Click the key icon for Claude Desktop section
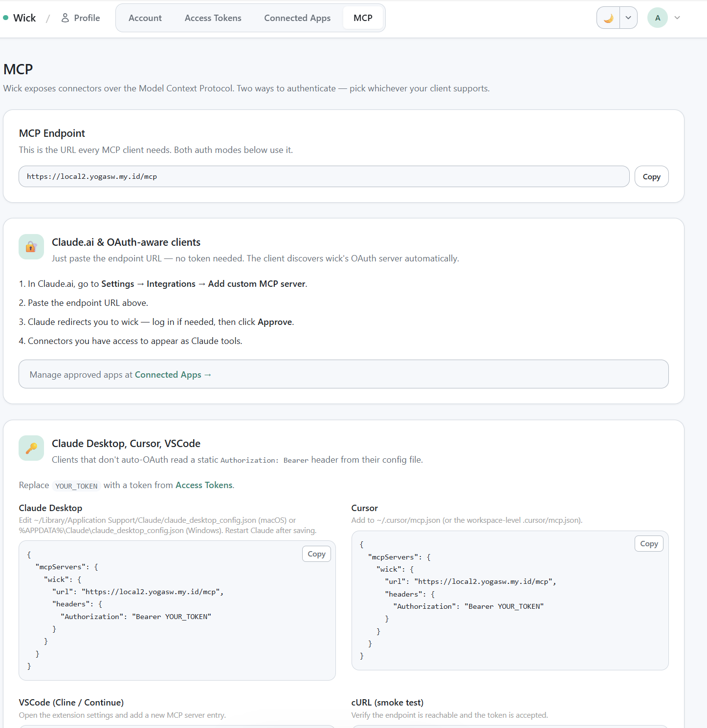Image resolution: width=707 pixels, height=728 pixels. [31, 448]
